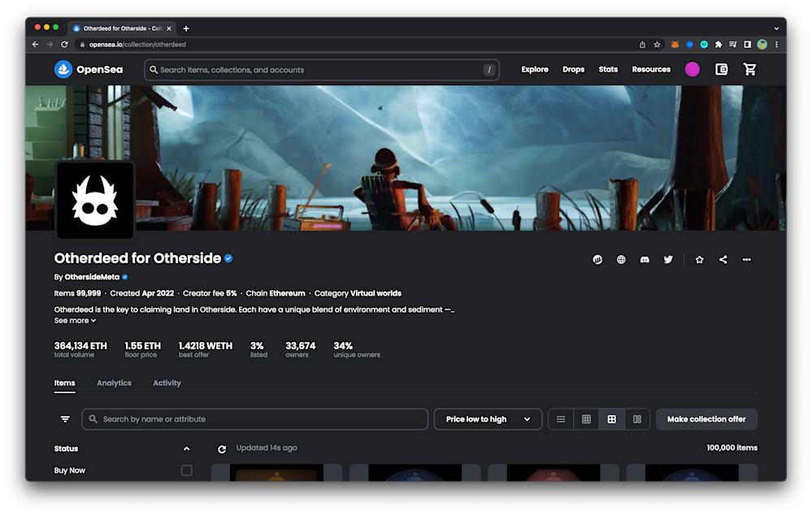Screen dimensions: 812x515
Task: Open the Explore menu
Action: (x=535, y=69)
